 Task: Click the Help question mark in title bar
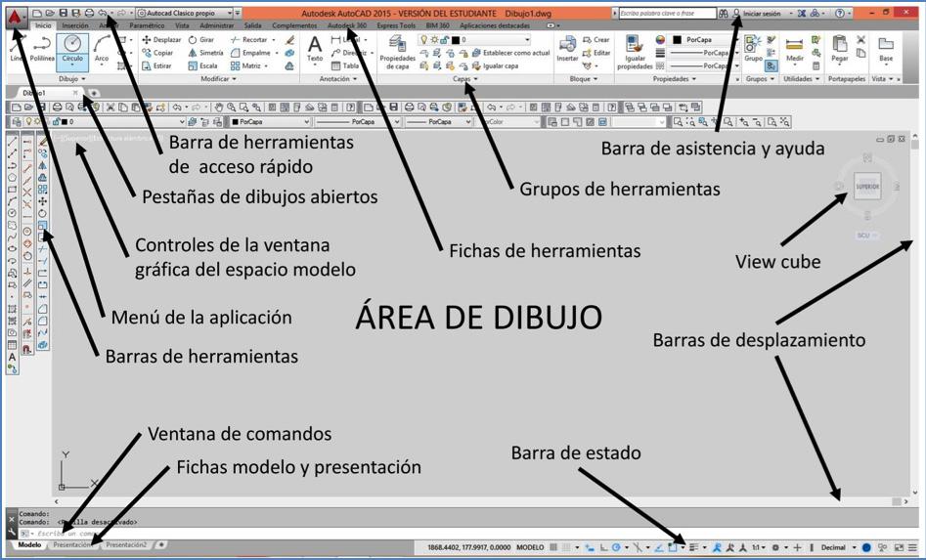840,13
